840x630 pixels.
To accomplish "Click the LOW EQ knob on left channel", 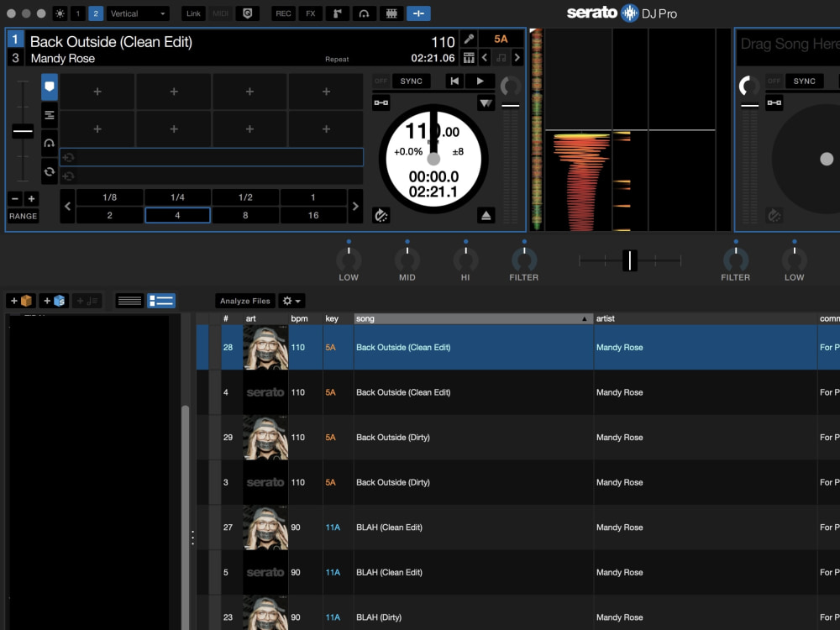I will tap(349, 260).
